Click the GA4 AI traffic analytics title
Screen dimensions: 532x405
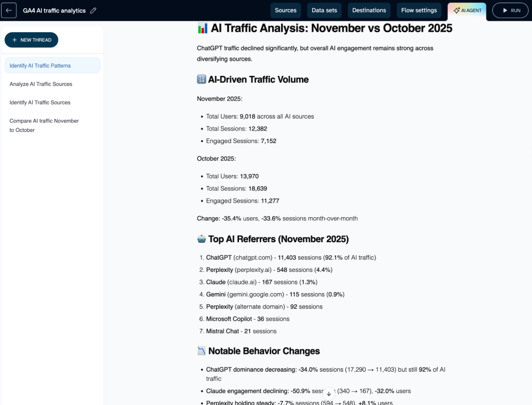[54, 10]
